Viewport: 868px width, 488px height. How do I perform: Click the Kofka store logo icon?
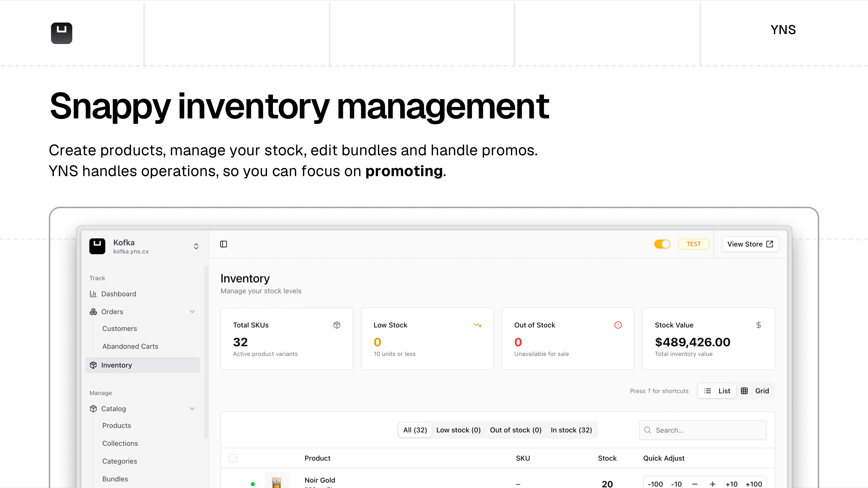(97, 246)
